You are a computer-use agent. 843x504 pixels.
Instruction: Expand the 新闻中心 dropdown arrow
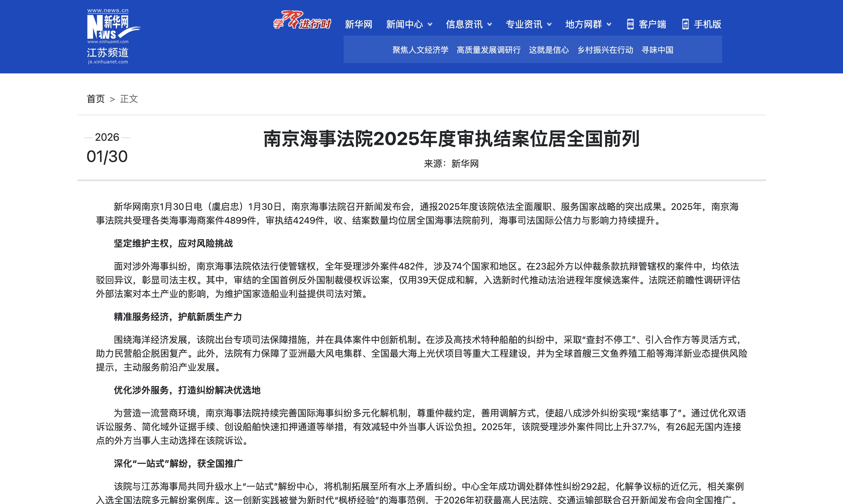pos(430,24)
